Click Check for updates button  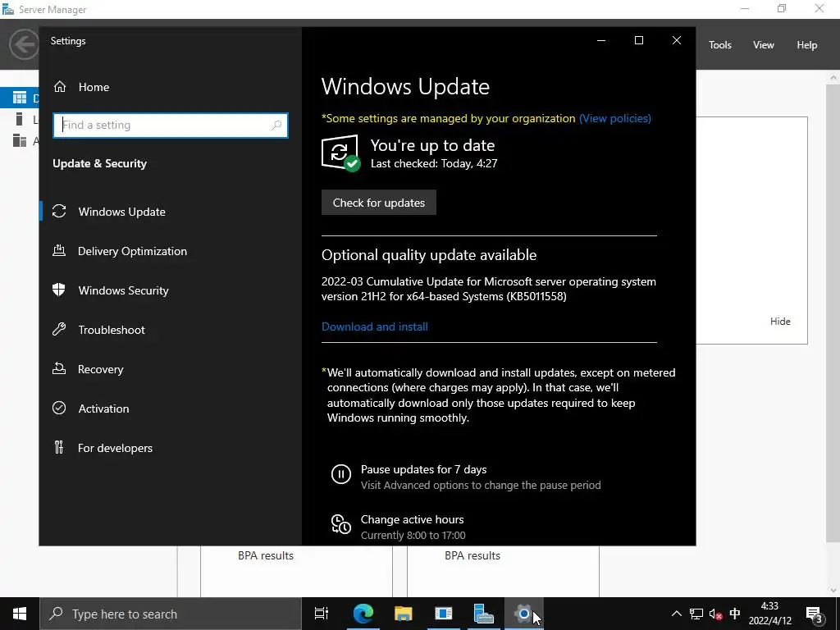379,203
